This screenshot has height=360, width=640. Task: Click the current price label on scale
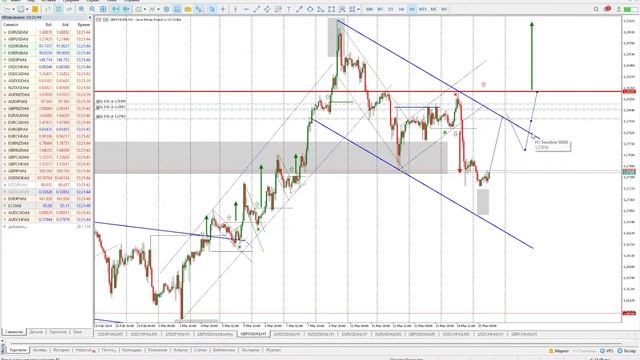click(629, 172)
